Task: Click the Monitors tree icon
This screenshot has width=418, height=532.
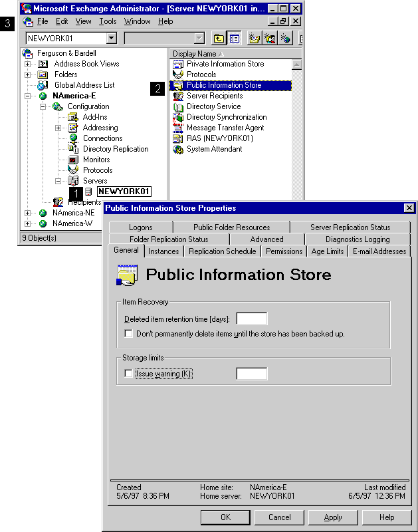Action: coord(73,160)
